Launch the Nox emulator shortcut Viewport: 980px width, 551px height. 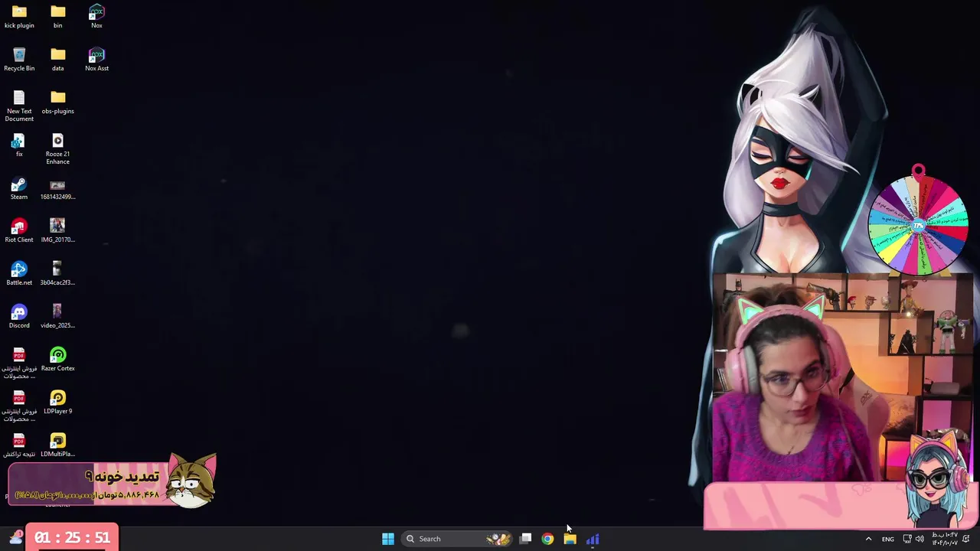tap(96, 17)
